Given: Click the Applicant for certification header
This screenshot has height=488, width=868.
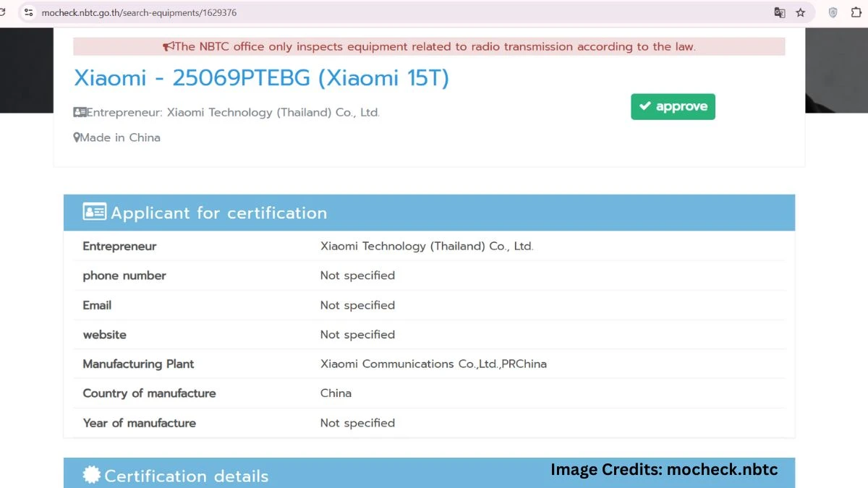Looking at the screenshot, I should tap(429, 213).
